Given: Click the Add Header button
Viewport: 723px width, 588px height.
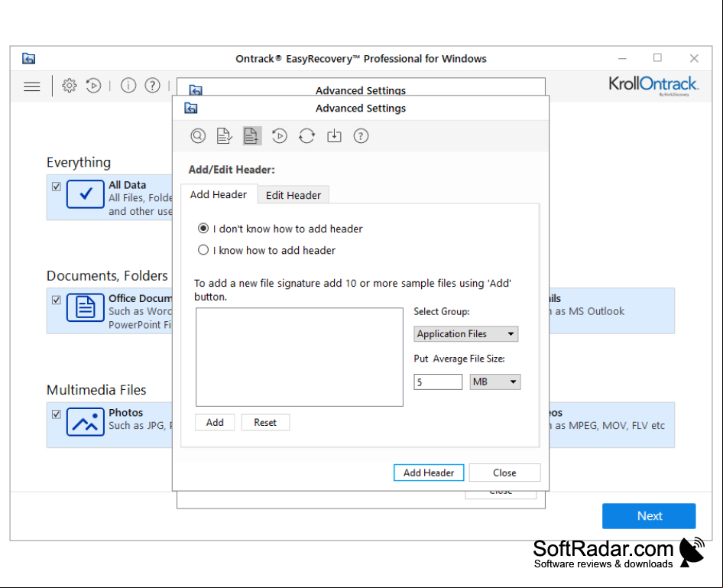Looking at the screenshot, I should pyautogui.click(x=429, y=473).
